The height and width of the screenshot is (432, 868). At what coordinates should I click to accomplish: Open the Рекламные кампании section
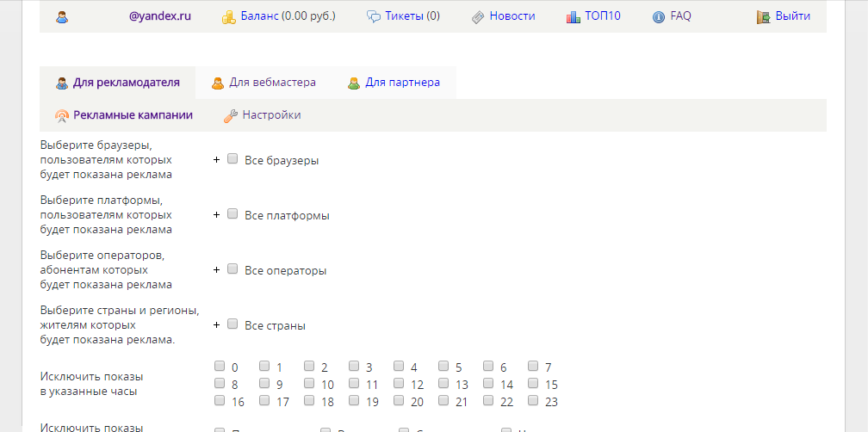pos(133,115)
